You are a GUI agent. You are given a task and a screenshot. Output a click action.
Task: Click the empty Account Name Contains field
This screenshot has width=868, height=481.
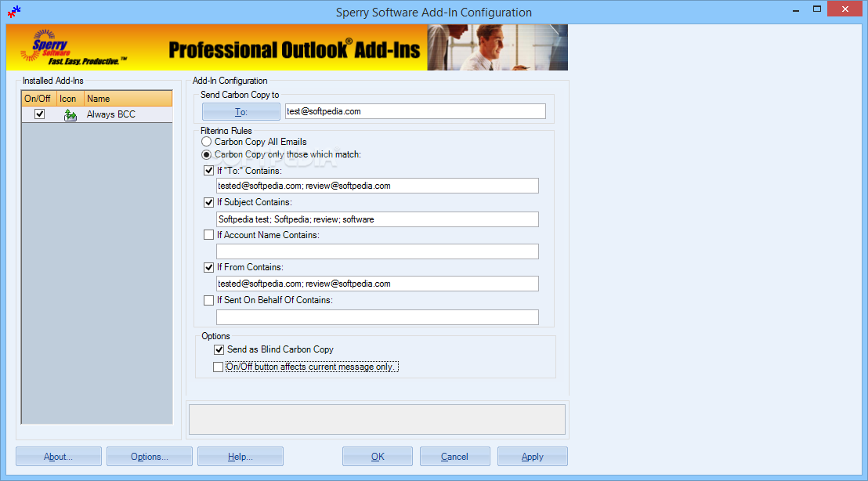pos(378,251)
